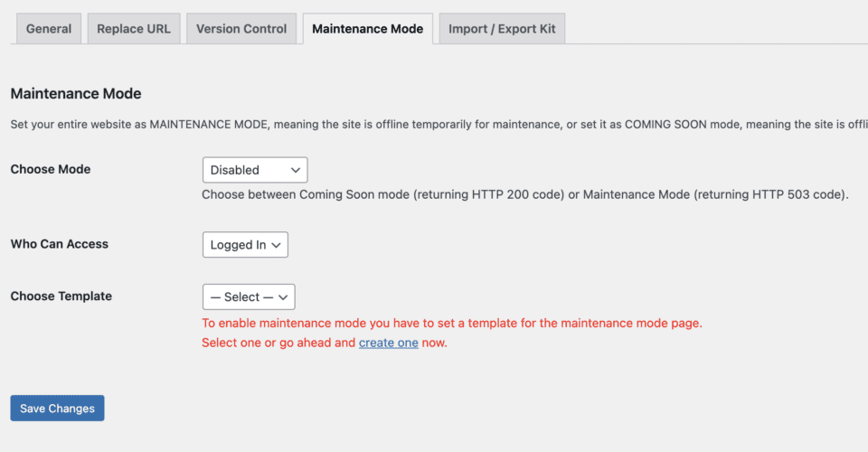The width and height of the screenshot is (868, 452).
Task: Click the 'Set your entire website' description paragraph
Action: pos(434,124)
